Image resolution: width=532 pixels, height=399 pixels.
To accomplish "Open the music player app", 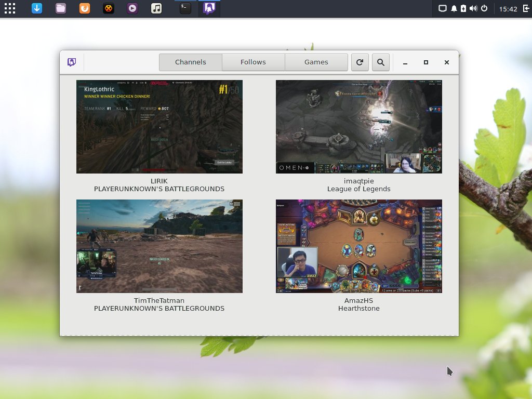I will (x=156, y=8).
